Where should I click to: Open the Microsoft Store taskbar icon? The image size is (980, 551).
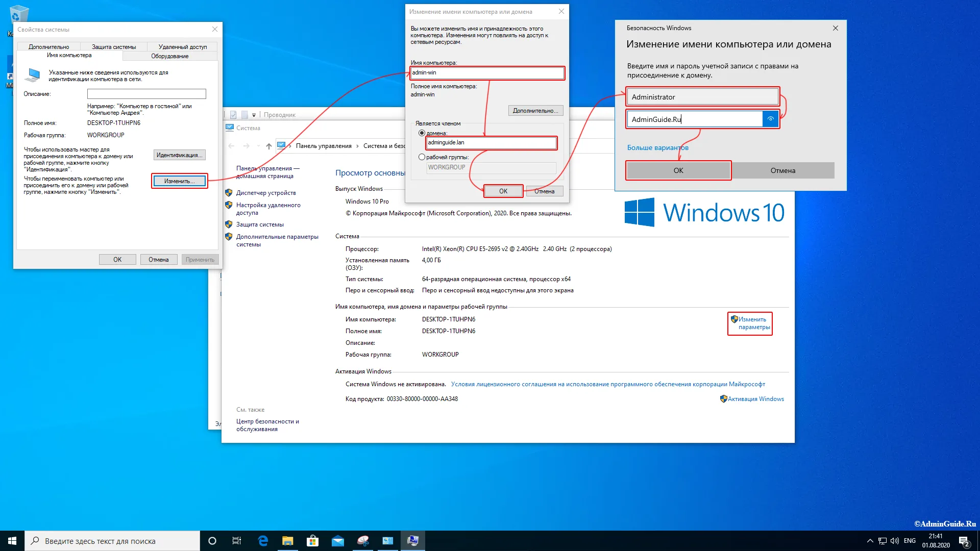313,541
